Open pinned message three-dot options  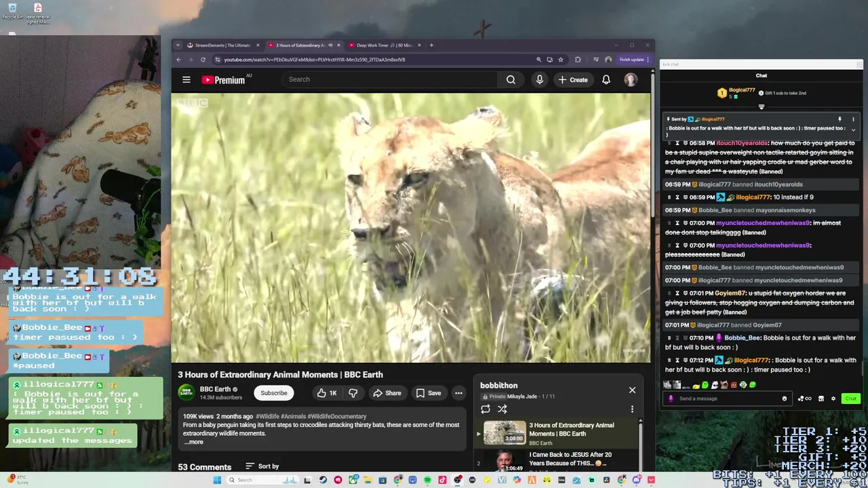[x=853, y=119]
